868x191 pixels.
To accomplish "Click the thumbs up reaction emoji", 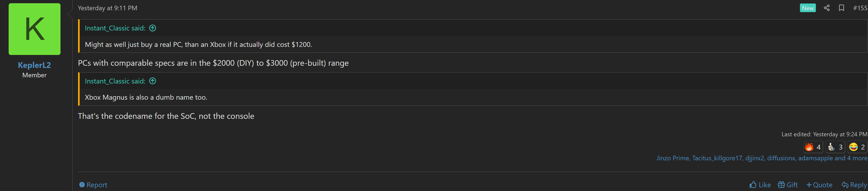I will (x=831, y=147).
